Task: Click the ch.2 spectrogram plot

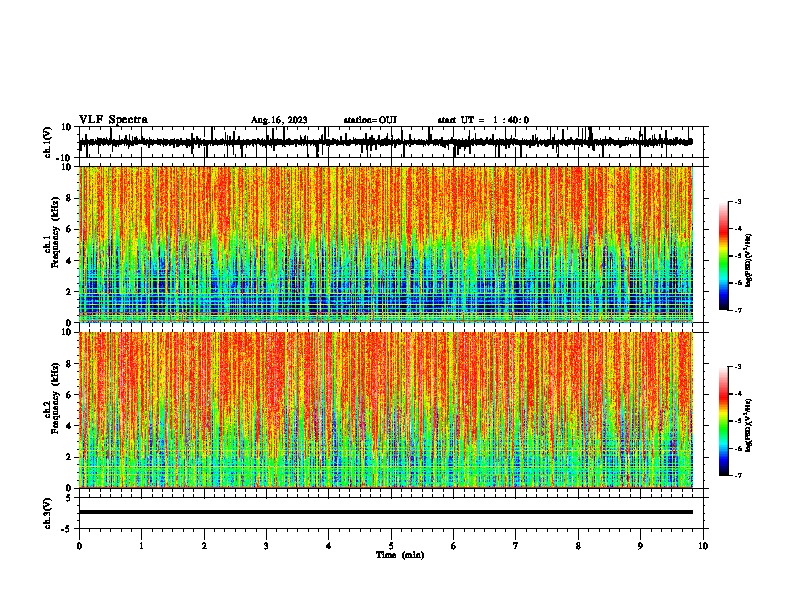Action: click(386, 410)
